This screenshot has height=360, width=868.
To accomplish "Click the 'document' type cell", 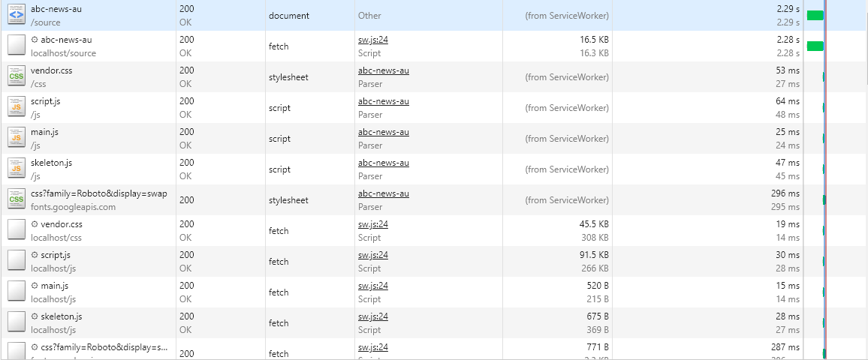I will [289, 16].
